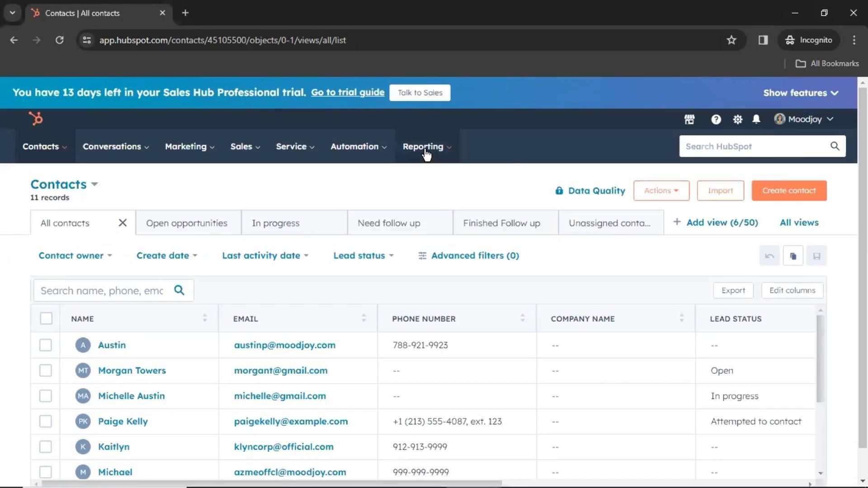Click the clone view icon

point(793,256)
